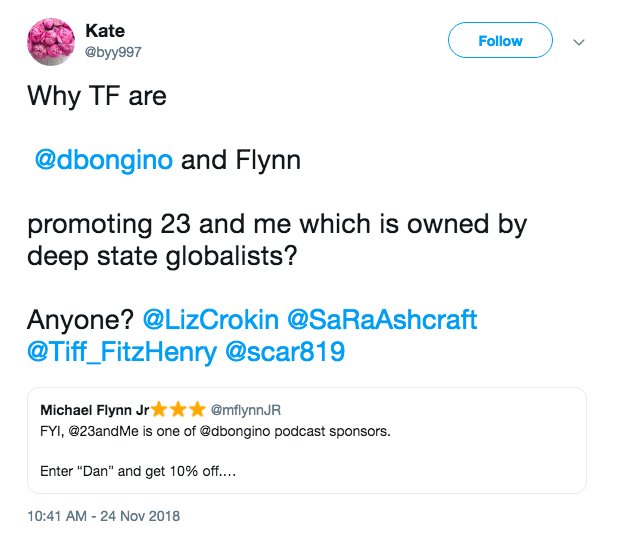
Task: Open the @mflynnJR handle in quoted tweet
Action: coord(243,409)
